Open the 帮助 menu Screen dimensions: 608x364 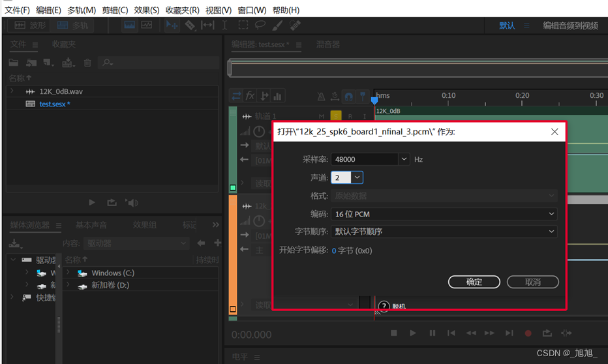pos(286,10)
